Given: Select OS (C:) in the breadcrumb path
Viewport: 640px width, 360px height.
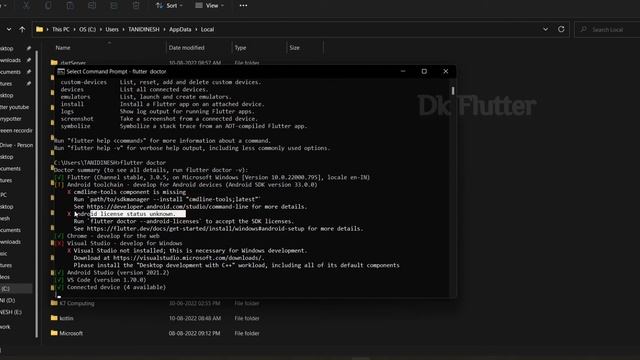Looking at the screenshot, I should tap(87, 29).
